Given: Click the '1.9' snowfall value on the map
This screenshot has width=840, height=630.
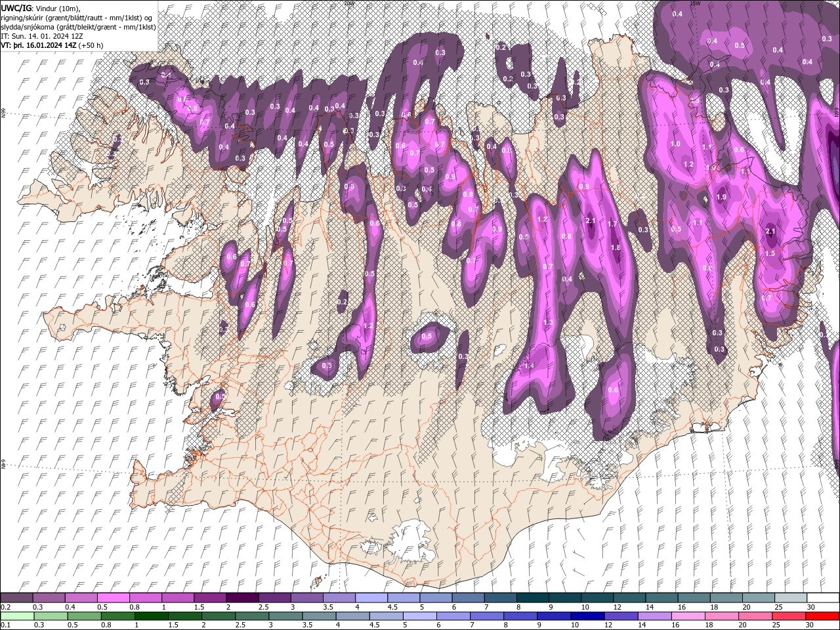Looking at the screenshot, I should point(722,197).
